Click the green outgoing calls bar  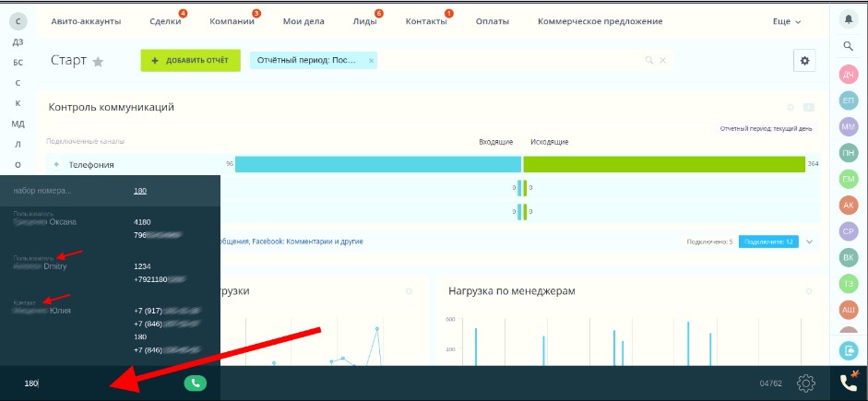(663, 164)
